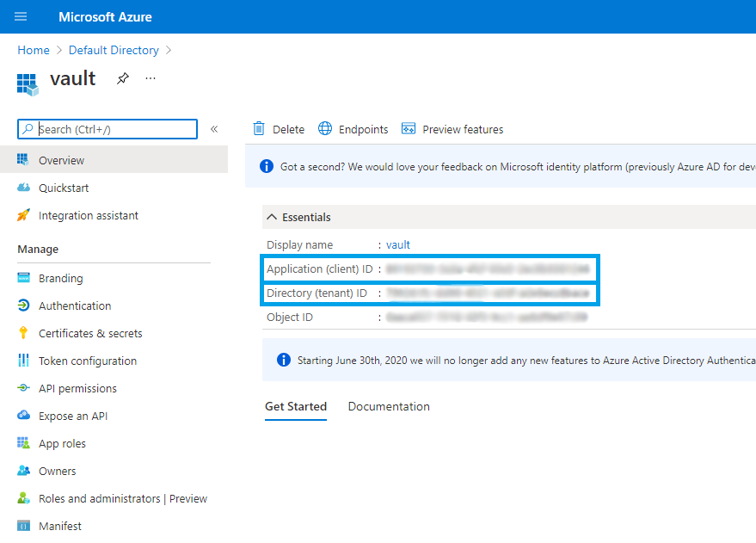Click the vault display name link

point(397,245)
